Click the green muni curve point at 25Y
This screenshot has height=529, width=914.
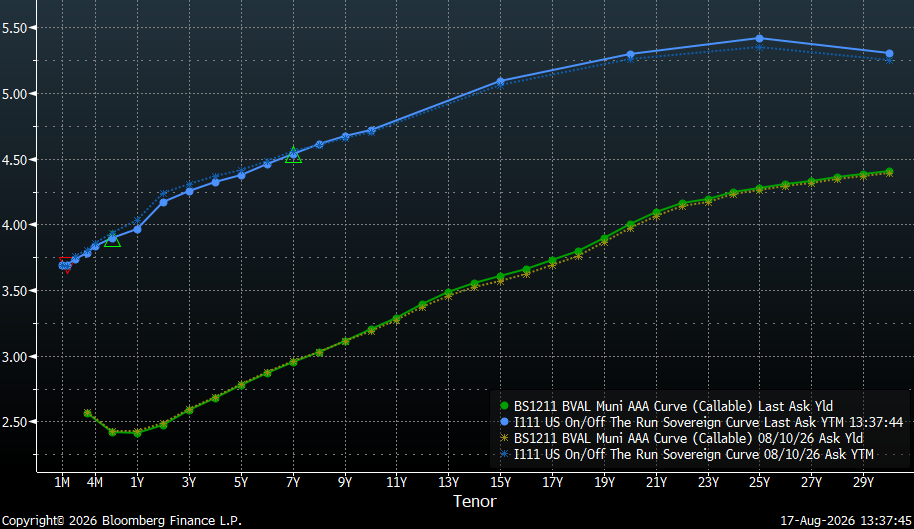pyautogui.click(x=760, y=189)
